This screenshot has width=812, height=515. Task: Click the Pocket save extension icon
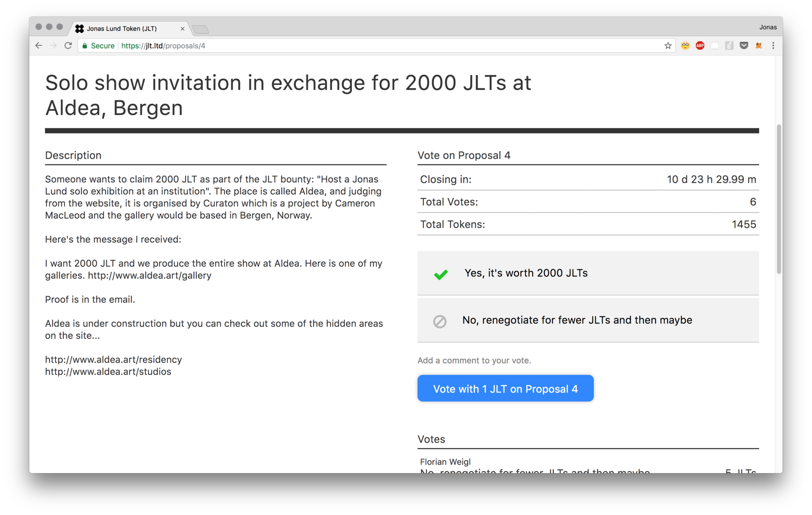(x=744, y=46)
